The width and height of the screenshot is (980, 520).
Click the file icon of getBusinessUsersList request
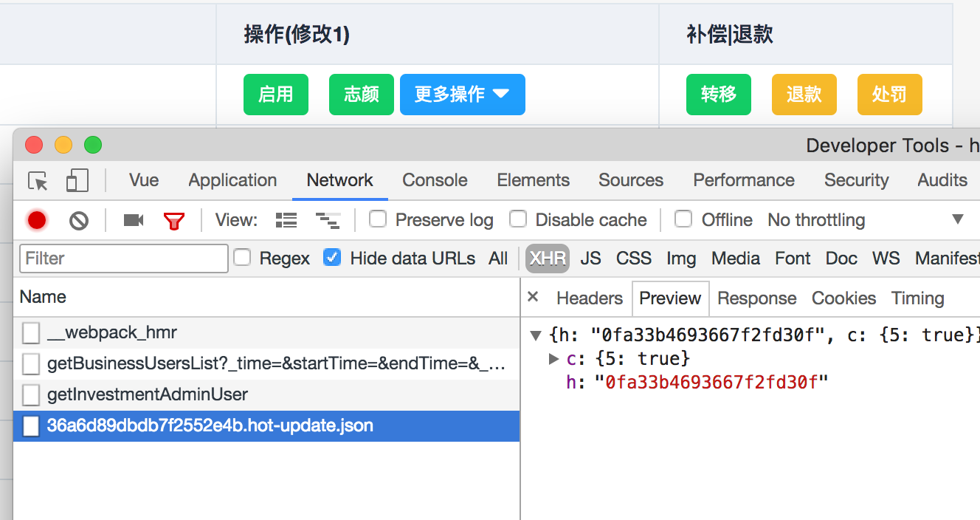point(31,364)
